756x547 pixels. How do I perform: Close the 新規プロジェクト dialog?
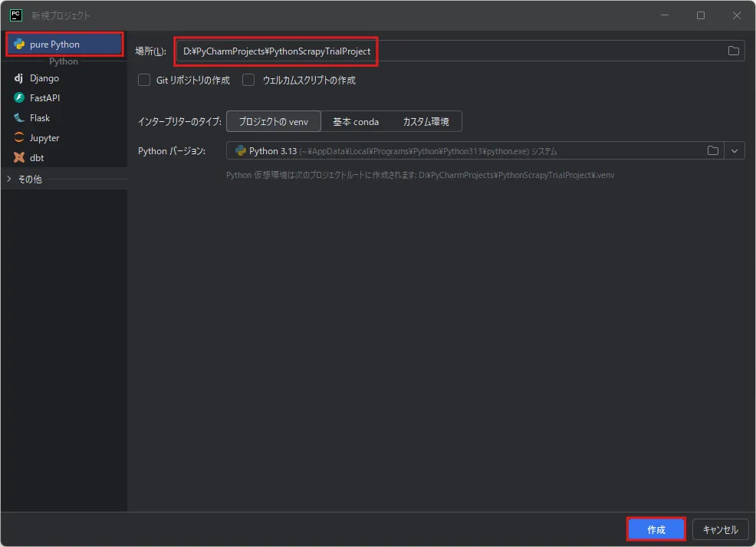click(737, 15)
